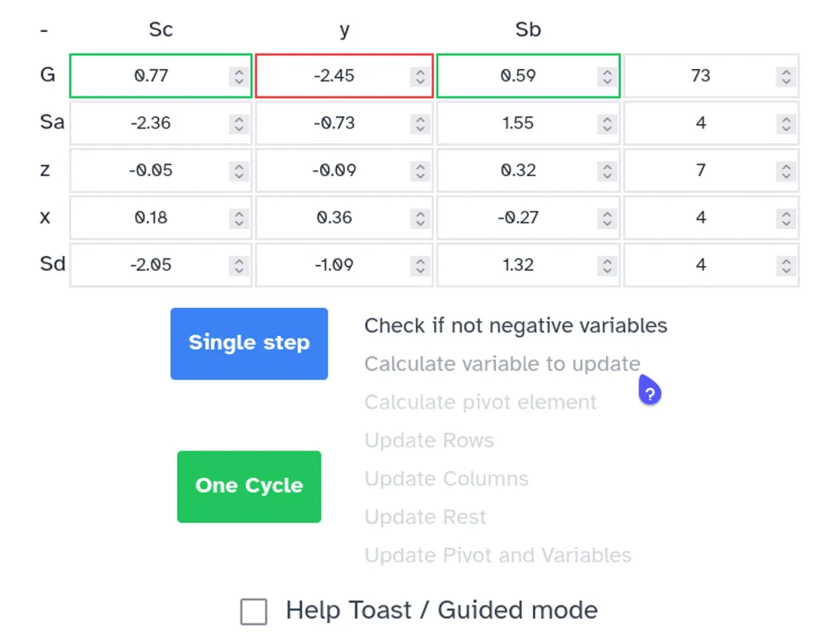Image resolution: width=840 pixels, height=644 pixels.
Task: Select 'Calculate variable to update' step
Action: tap(502, 364)
